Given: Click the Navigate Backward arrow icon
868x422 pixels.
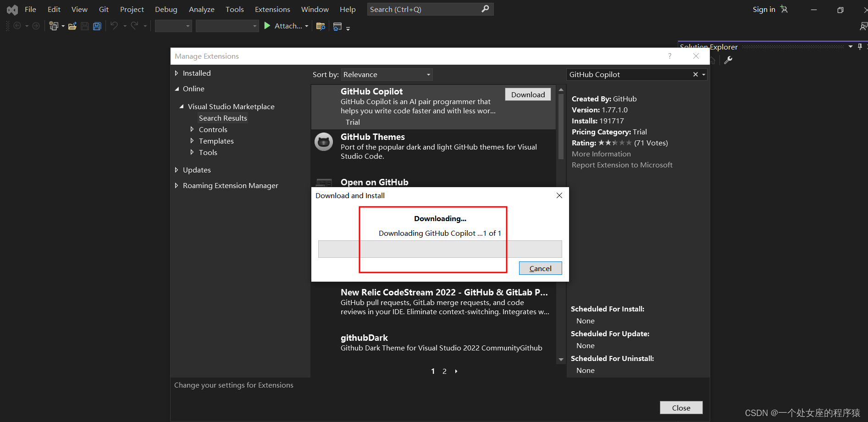Looking at the screenshot, I should [x=17, y=26].
